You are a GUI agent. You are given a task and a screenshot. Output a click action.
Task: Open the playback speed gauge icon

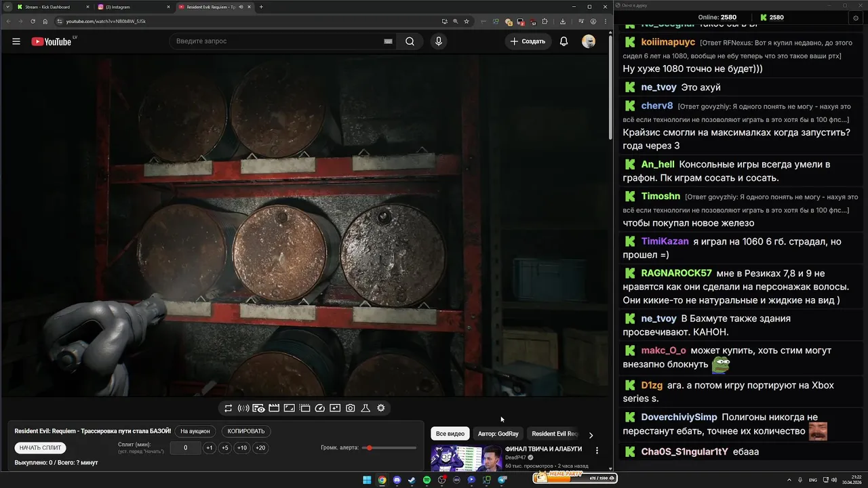(x=320, y=408)
